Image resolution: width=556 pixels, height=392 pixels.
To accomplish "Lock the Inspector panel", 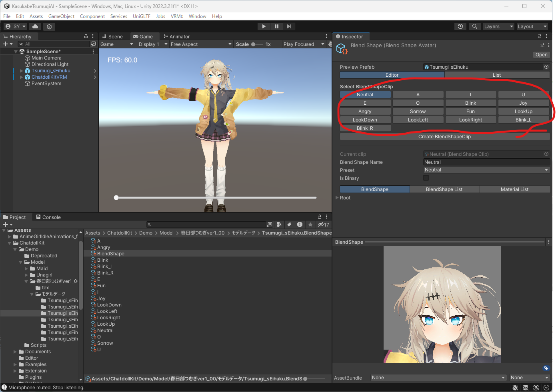I will click(540, 36).
